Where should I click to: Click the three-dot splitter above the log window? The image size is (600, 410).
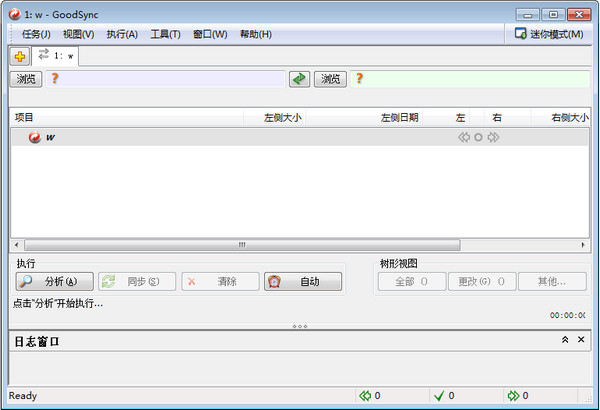point(300,327)
